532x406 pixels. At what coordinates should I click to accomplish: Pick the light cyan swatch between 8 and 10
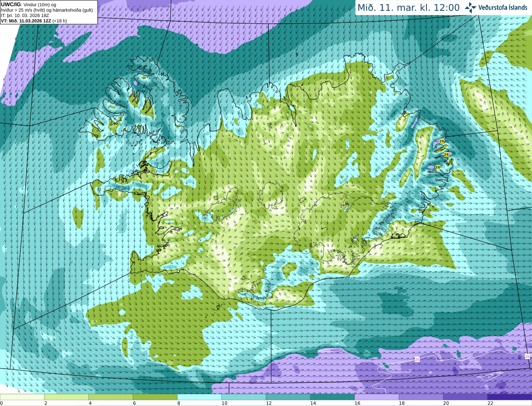[199, 397]
